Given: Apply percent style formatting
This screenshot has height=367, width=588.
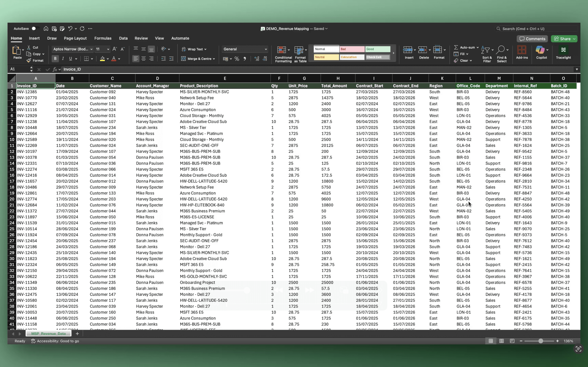Looking at the screenshot, I should (237, 59).
